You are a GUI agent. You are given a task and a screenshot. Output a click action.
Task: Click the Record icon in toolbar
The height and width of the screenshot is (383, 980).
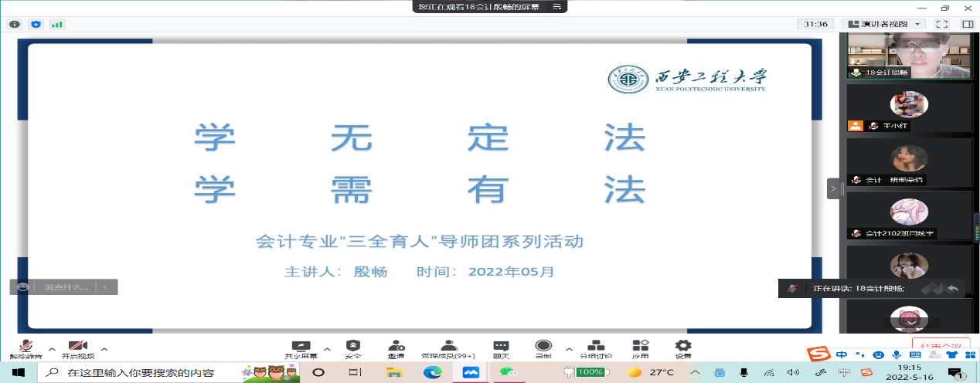[x=543, y=347]
